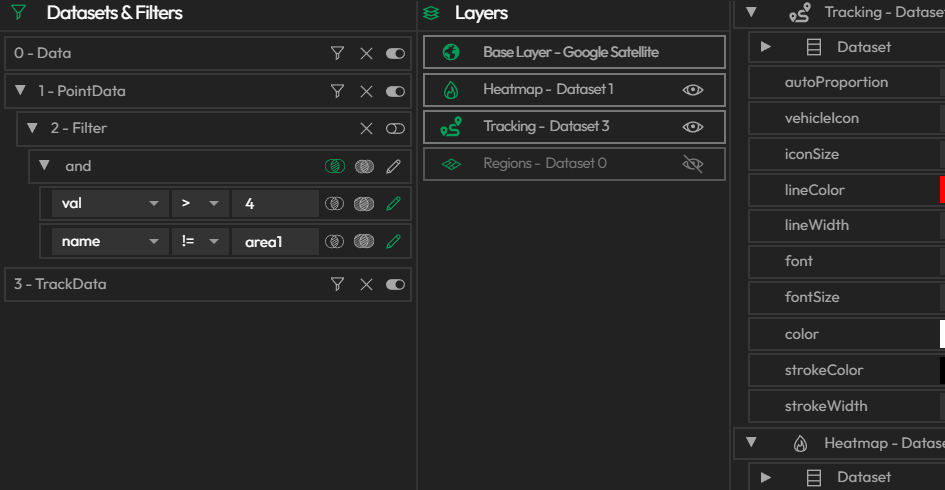Select the Tracking - Dataset 3 layer
Viewport: 945px width, 490px height.
point(574,127)
